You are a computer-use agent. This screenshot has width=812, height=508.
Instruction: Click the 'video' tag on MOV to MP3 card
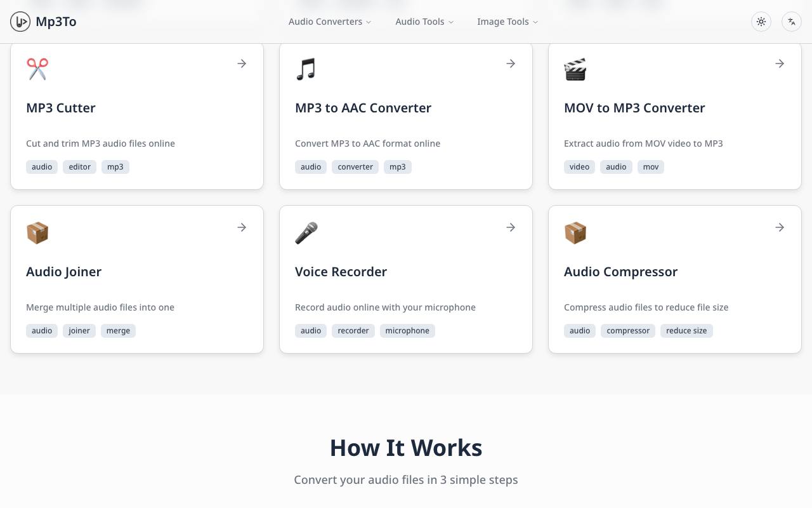(x=579, y=167)
